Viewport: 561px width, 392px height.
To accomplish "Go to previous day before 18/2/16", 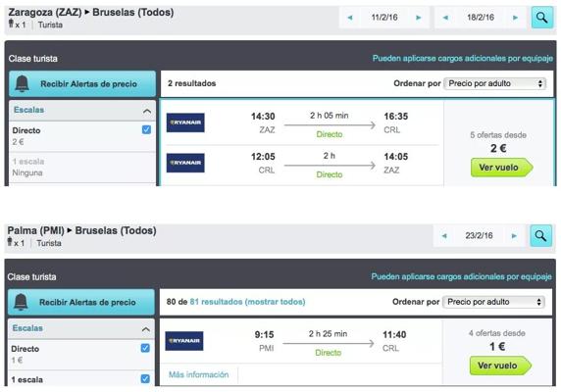I will (445, 18).
